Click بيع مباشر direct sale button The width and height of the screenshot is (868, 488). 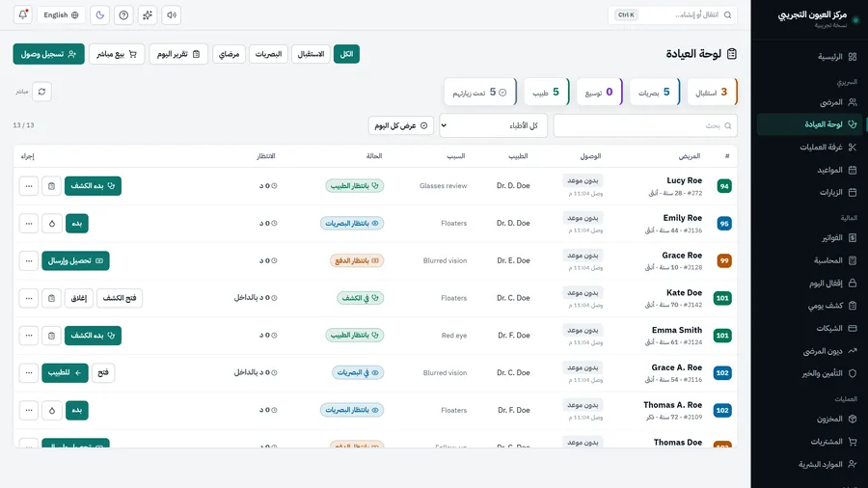tap(117, 54)
